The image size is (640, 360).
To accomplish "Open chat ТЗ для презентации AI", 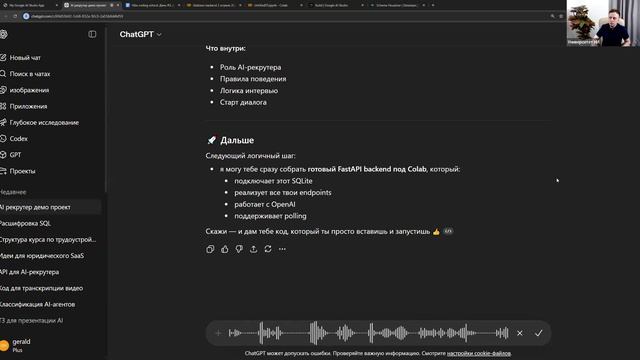I will coord(31,320).
